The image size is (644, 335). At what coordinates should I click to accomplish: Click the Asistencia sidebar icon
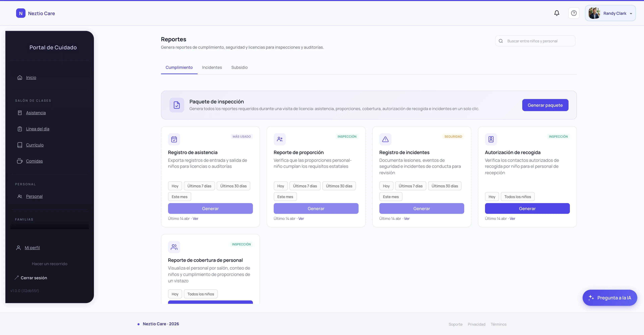click(x=20, y=113)
